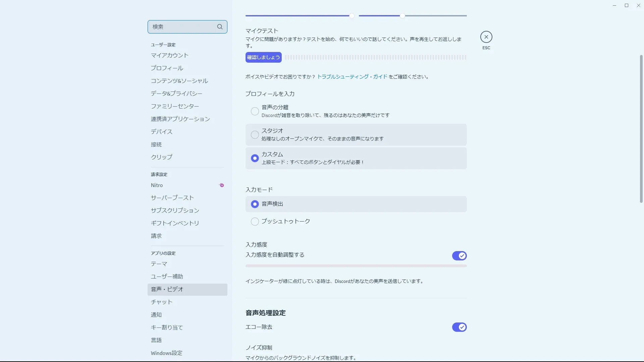Open トラブルシューティング・ガイド link

[352, 77]
